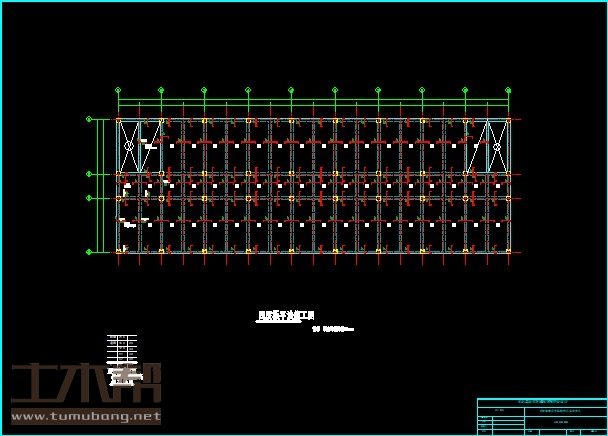608x436 pixels.
Task: Select the green overall dimension line above plan
Action: point(313,100)
